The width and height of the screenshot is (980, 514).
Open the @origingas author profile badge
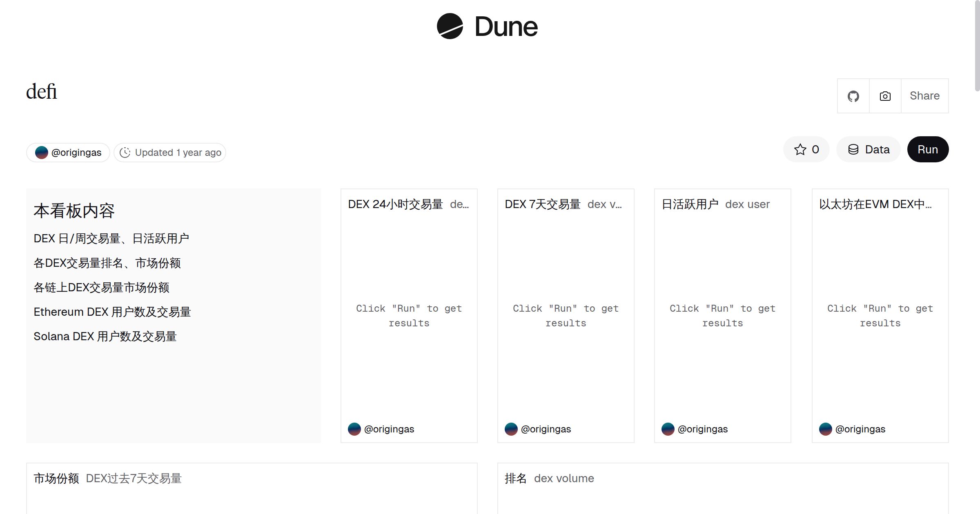point(68,152)
